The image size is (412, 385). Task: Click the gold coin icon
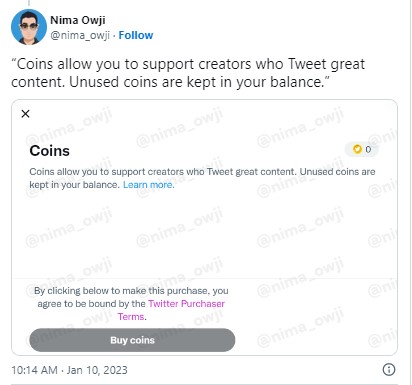click(x=357, y=149)
